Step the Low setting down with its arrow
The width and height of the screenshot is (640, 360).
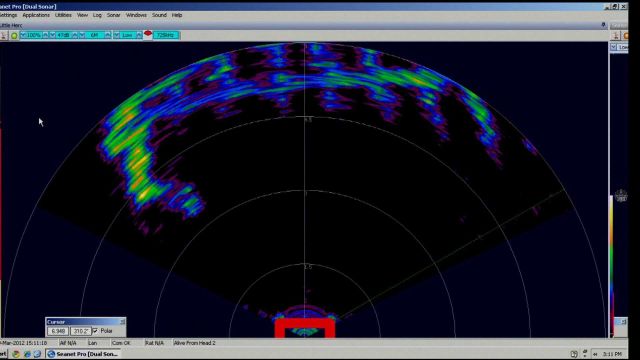pyautogui.click(x=117, y=36)
